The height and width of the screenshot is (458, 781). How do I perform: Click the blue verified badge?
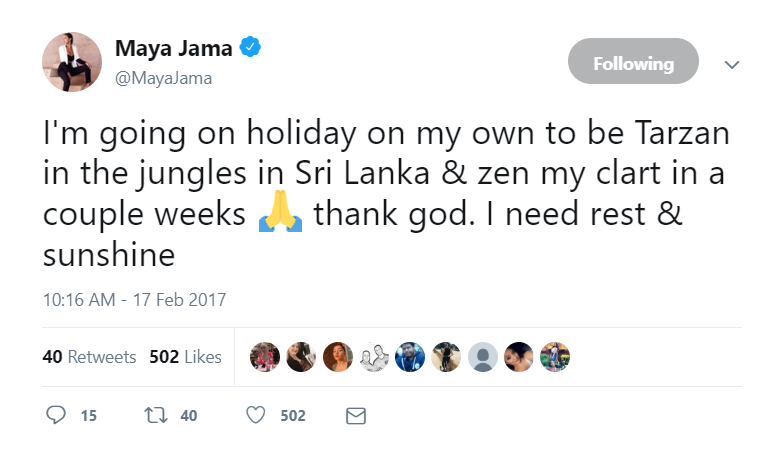point(250,47)
